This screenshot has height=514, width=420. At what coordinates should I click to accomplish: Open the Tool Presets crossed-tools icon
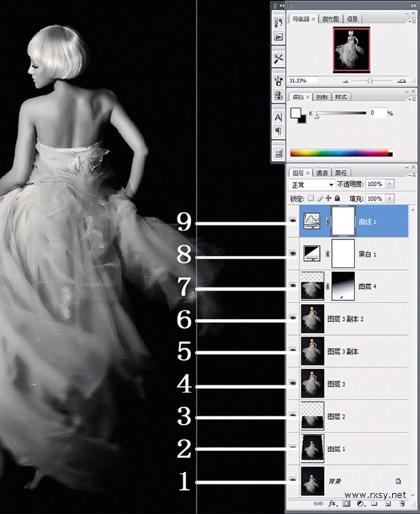coord(278,59)
